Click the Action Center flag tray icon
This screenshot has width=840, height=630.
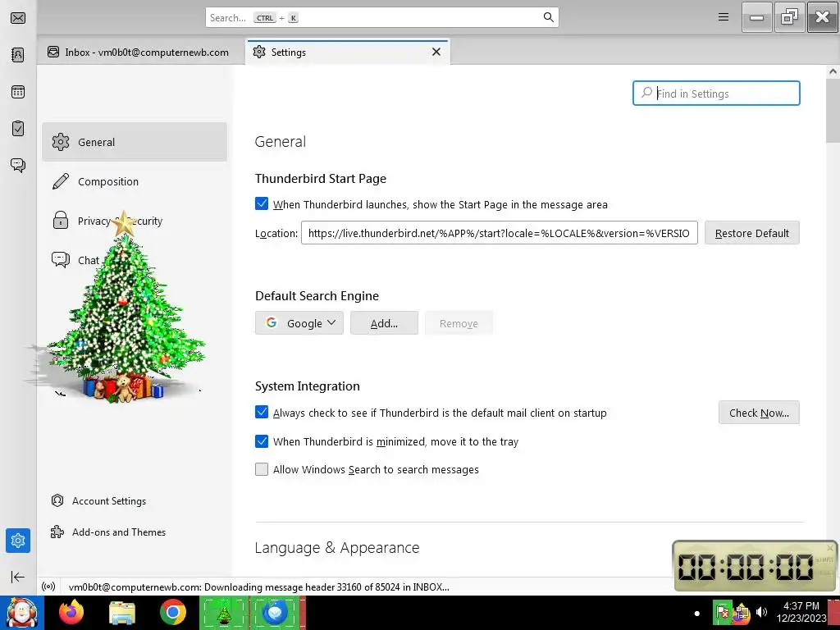click(x=722, y=612)
